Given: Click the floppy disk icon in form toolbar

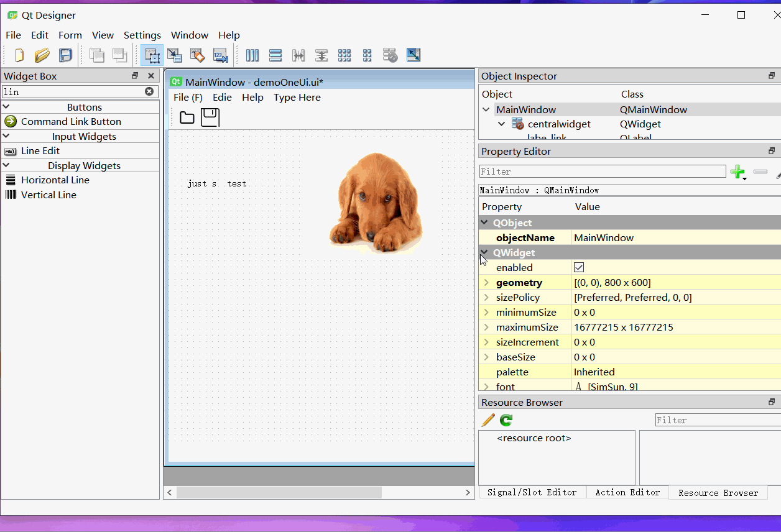Looking at the screenshot, I should pos(210,117).
